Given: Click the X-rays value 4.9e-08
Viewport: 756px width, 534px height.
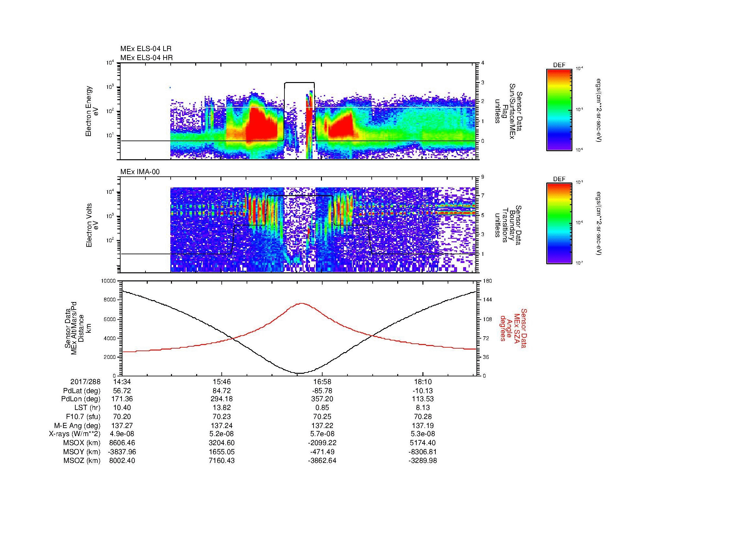Looking at the screenshot, I should pyautogui.click(x=122, y=434).
